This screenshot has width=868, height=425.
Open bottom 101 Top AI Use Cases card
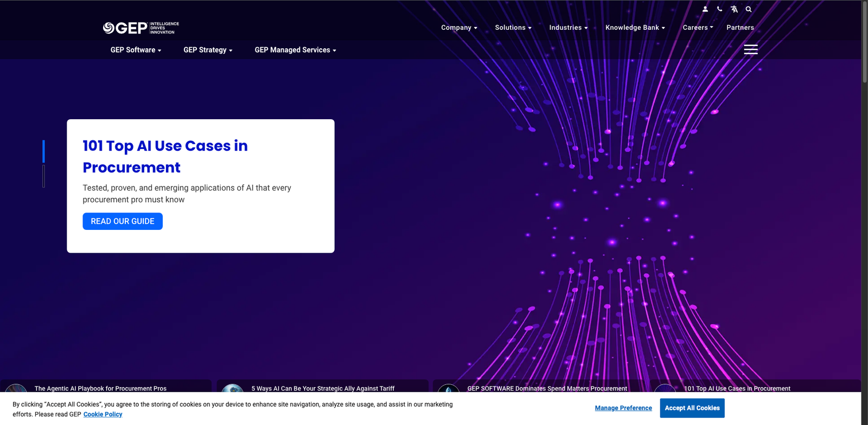(x=755, y=386)
